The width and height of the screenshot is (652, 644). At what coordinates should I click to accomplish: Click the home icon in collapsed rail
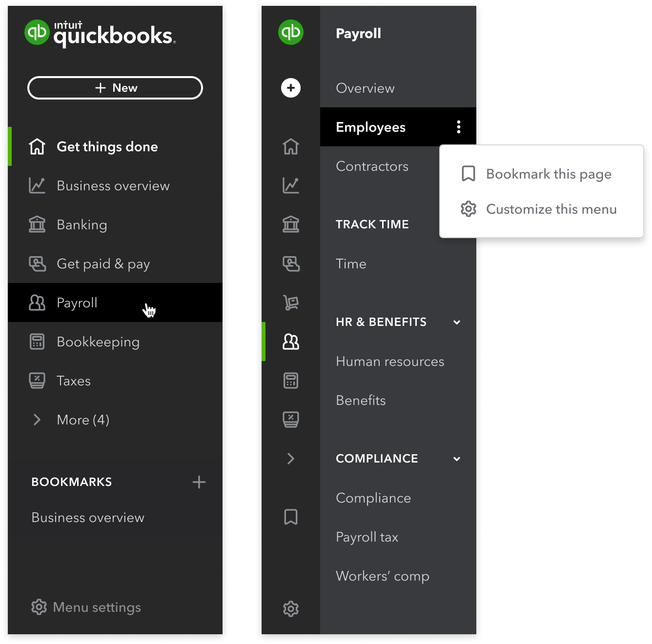pyautogui.click(x=291, y=146)
